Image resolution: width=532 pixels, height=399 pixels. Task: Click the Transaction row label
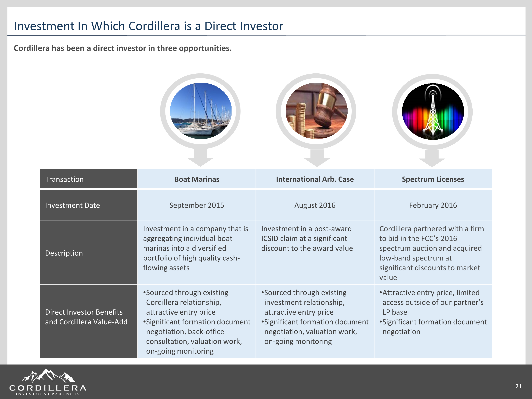64,179
